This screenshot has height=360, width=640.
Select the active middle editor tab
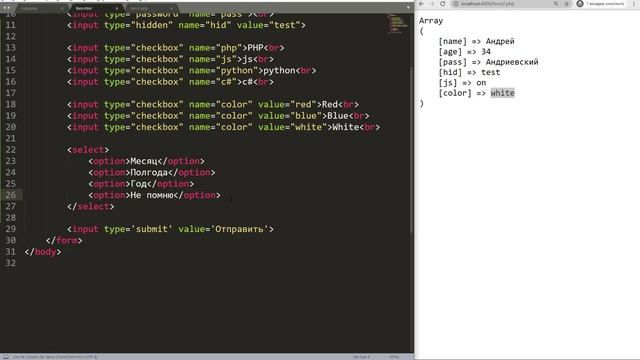coord(96,8)
